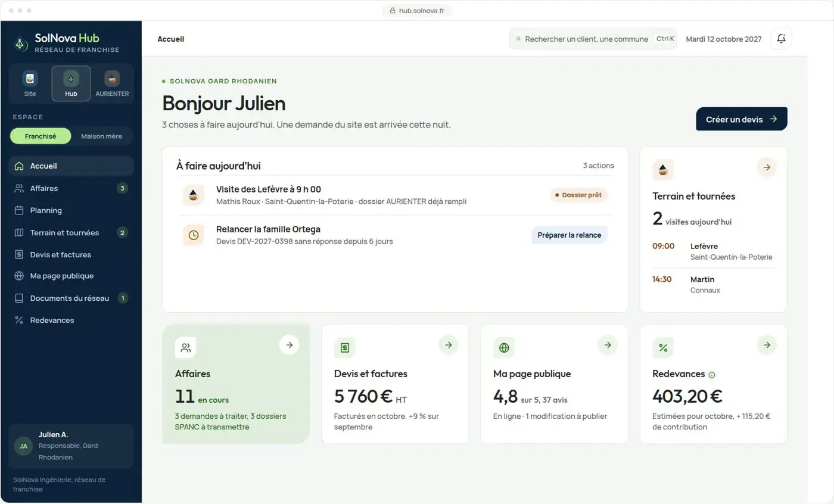Click the Ctrl K shortcut hint
This screenshot has height=504, width=834.
665,39
